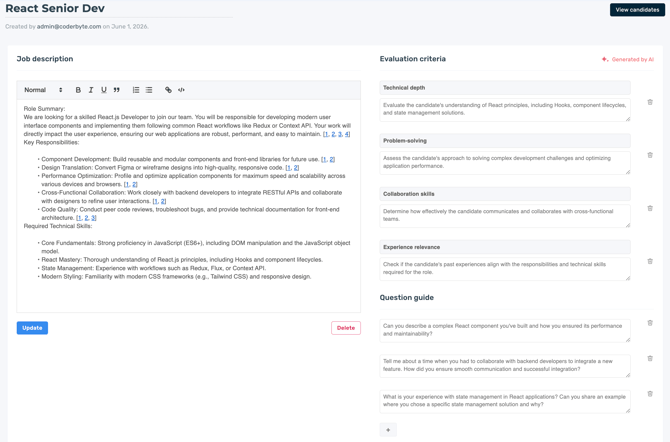
Task: Add a new question with plus button
Action: [x=388, y=430]
